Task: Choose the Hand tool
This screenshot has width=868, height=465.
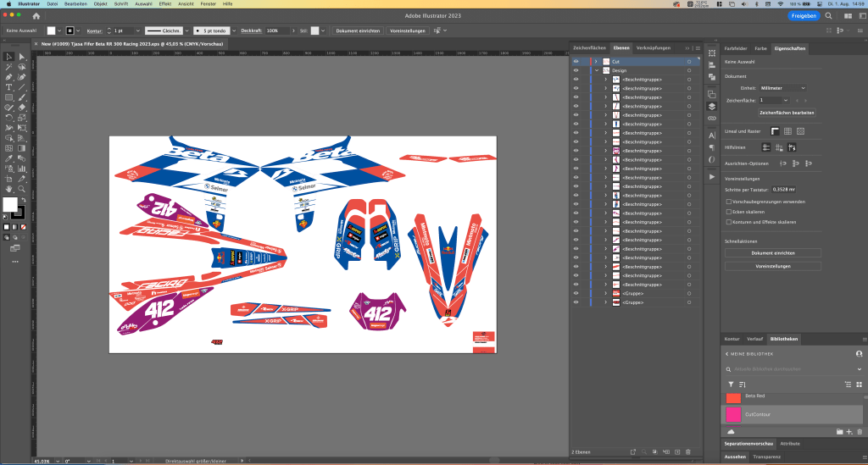Action: point(8,188)
